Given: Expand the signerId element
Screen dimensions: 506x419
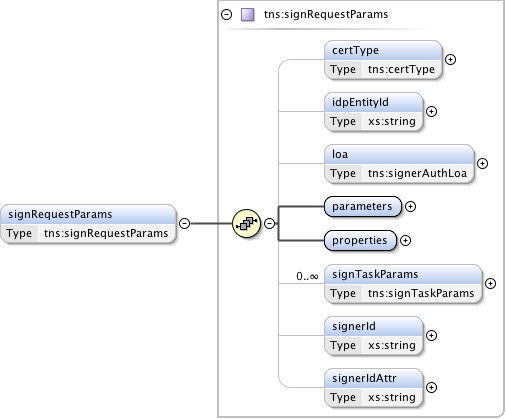Looking at the screenshot, I should click(431, 336).
